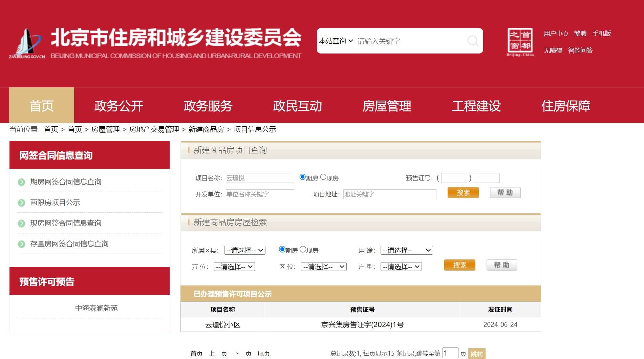Expand the 用途 usage dropdown
Screen dimensions: 644x359
pyautogui.click(x=406, y=250)
